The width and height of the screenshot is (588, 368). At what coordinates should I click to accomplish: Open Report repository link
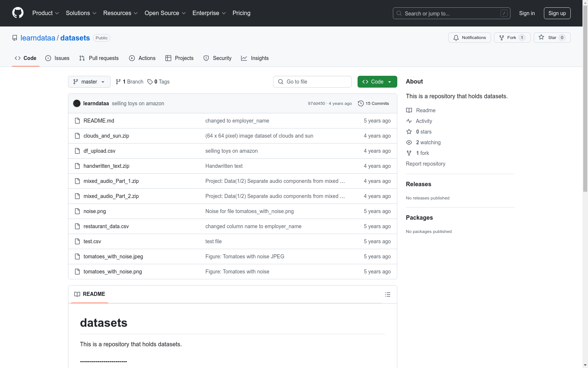click(x=426, y=164)
